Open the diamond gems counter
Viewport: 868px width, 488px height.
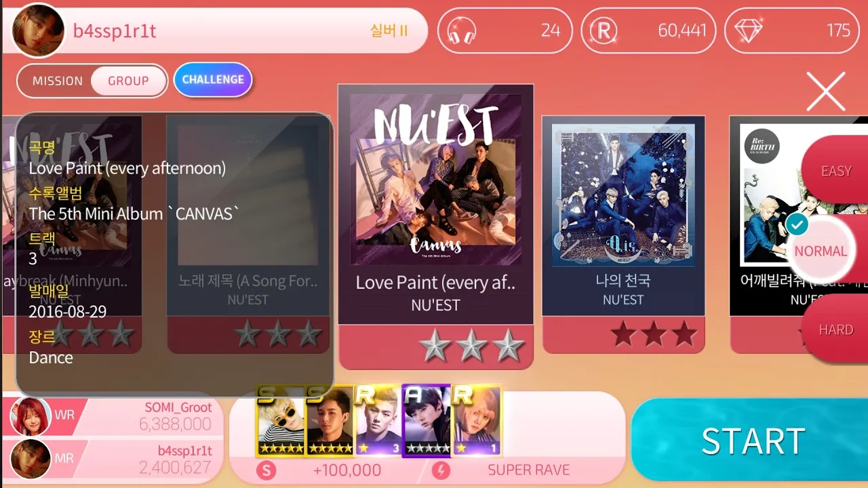point(749,30)
